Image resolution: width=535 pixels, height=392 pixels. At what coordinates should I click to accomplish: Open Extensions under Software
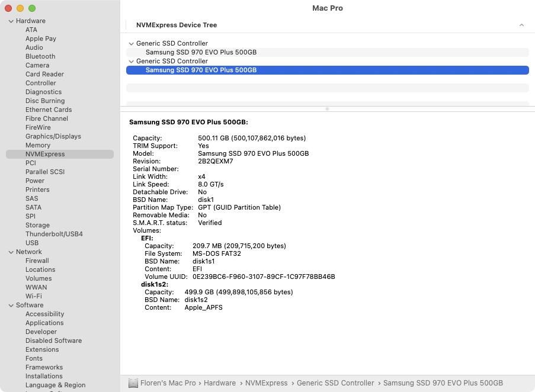pos(42,349)
